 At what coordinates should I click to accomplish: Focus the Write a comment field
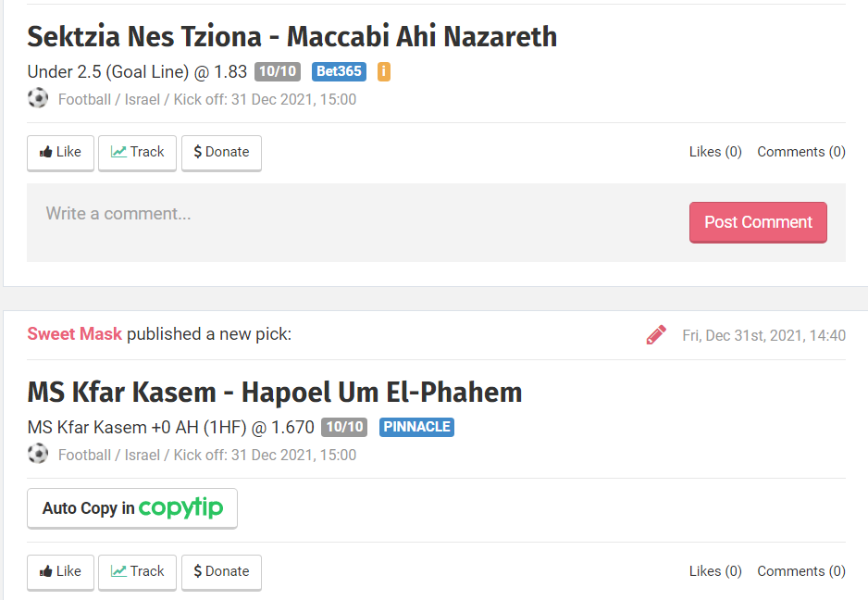352,214
